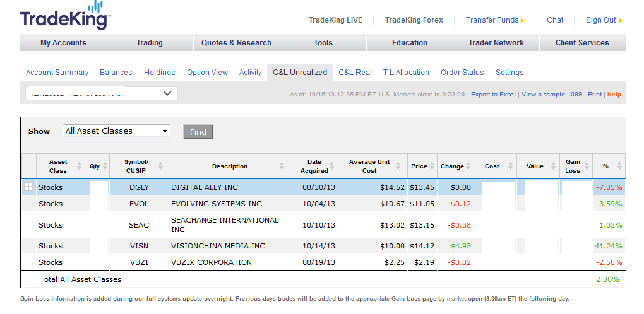Select the DGLY symbol cell
The image size is (644, 314).
point(140,187)
